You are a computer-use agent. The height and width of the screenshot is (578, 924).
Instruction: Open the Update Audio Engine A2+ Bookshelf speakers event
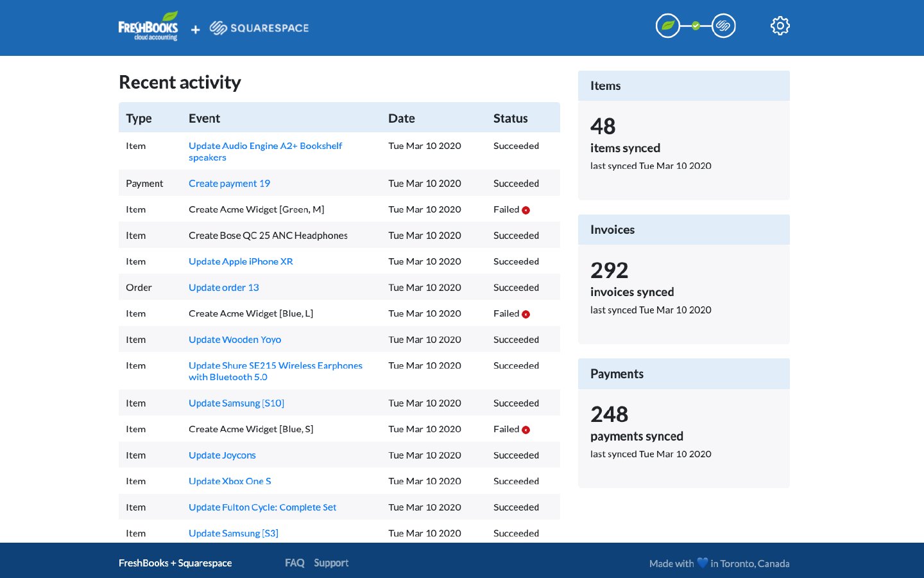[265, 152]
